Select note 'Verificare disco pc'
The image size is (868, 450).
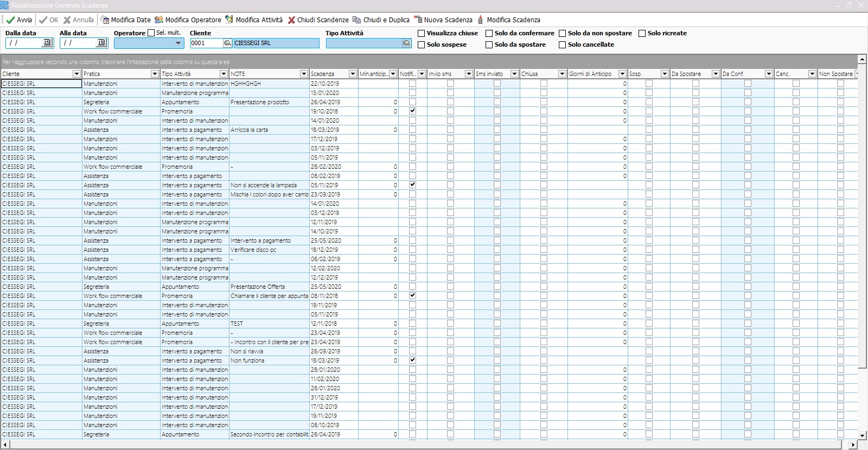click(x=253, y=250)
